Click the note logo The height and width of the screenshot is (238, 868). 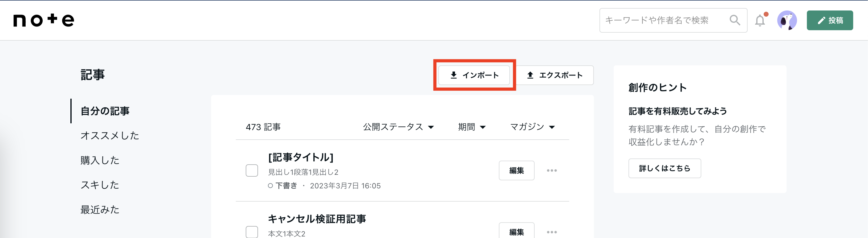pyautogui.click(x=44, y=20)
